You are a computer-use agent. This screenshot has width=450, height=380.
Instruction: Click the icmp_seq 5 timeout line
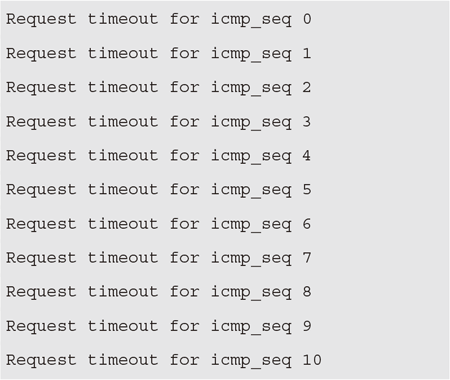pos(159,190)
